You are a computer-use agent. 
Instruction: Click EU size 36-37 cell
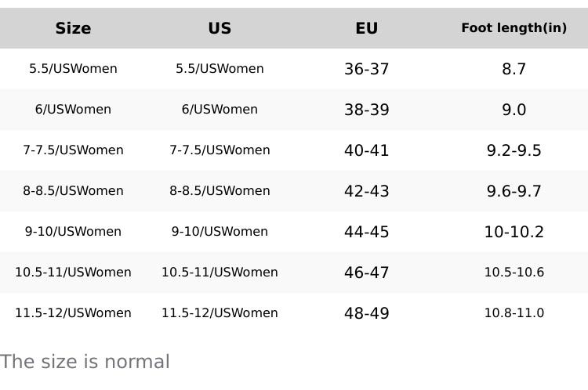point(366,69)
